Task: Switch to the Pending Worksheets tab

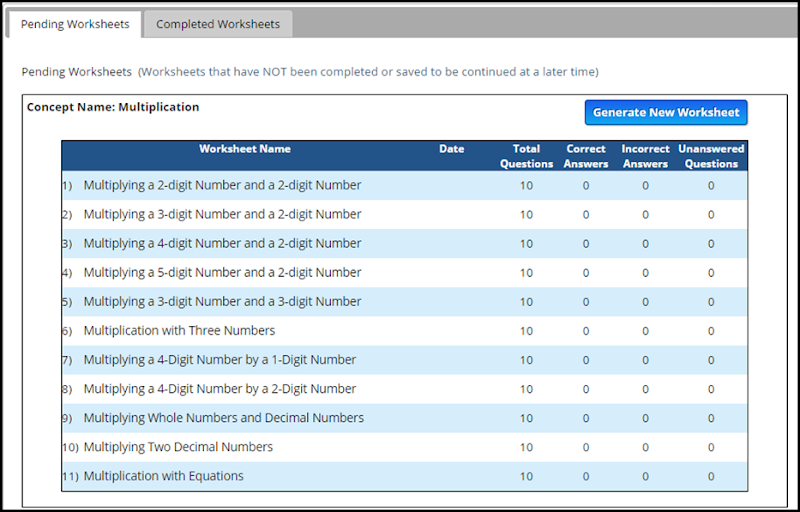Action: click(x=75, y=24)
